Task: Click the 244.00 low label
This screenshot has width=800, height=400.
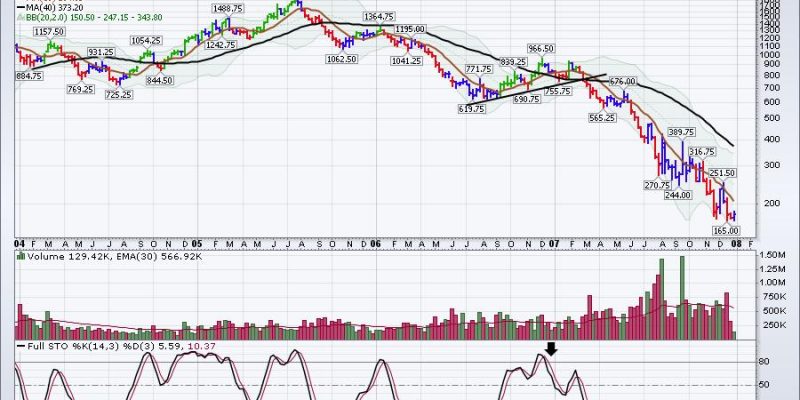Action: [678, 195]
